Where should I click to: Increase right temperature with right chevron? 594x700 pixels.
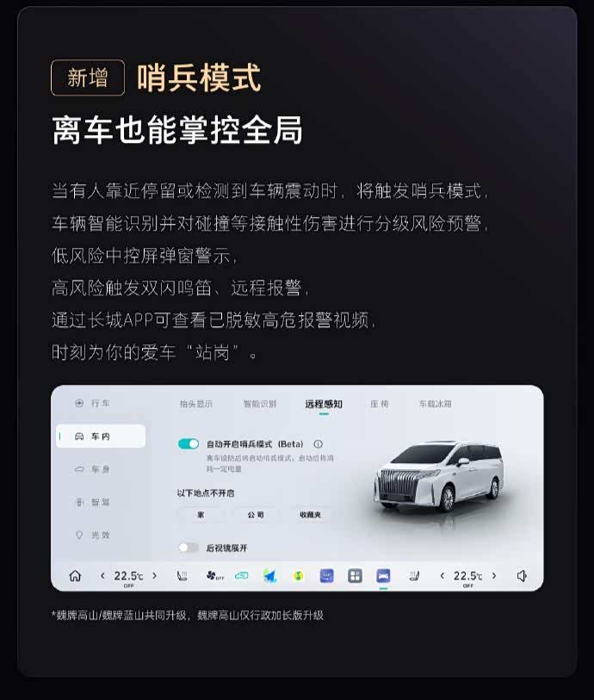[493, 575]
